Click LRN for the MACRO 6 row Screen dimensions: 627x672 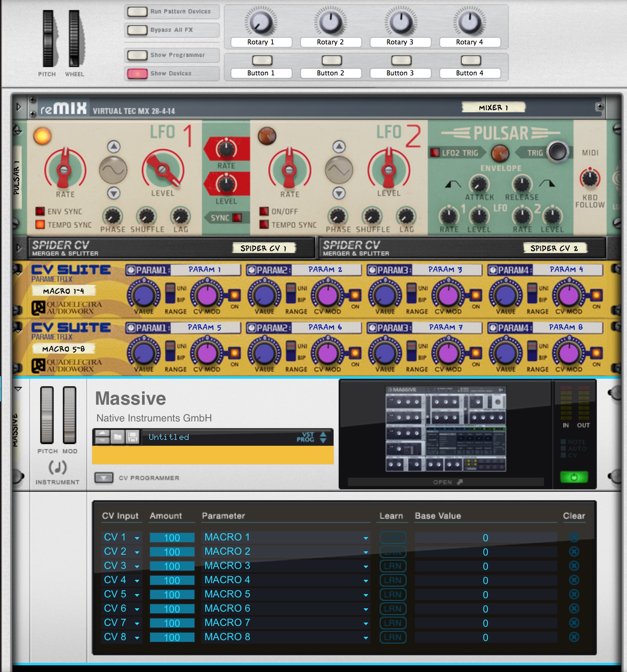click(393, 609)
